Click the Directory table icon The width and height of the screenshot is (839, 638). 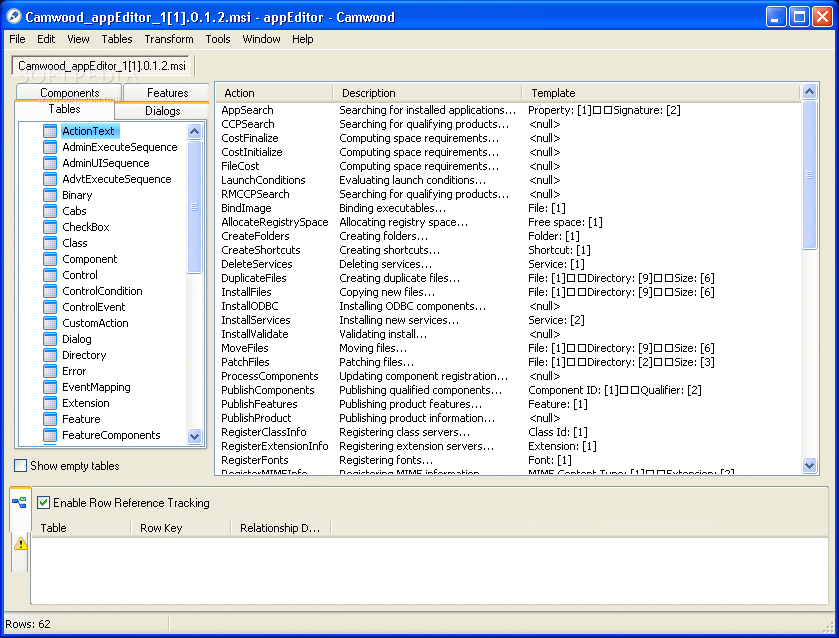point(50,355)
